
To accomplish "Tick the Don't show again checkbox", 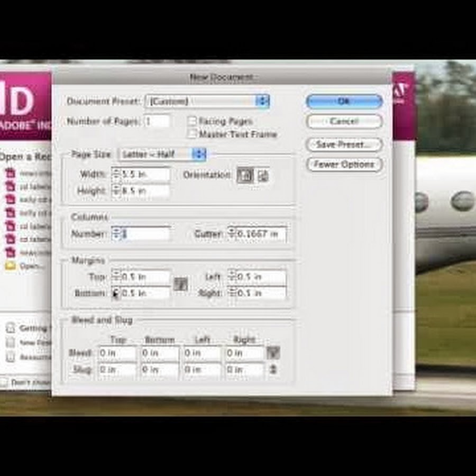I will tap(4, 382).
